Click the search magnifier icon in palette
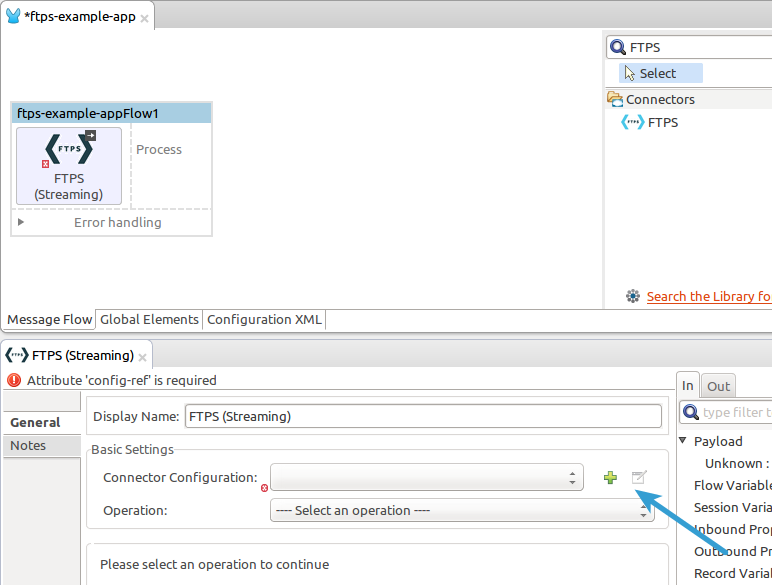This screenshot has width=772, height=585. pos(618,47)
